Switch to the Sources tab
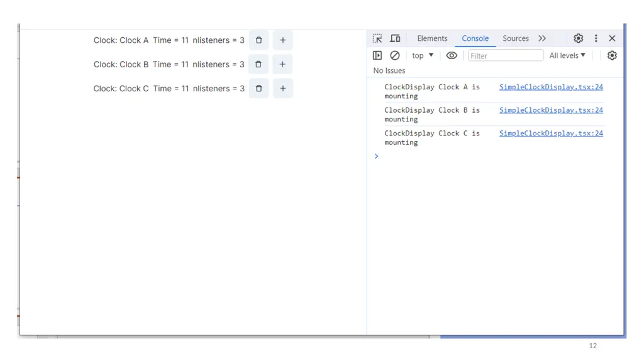The image size is (644, 362). [x=516, y=38]
